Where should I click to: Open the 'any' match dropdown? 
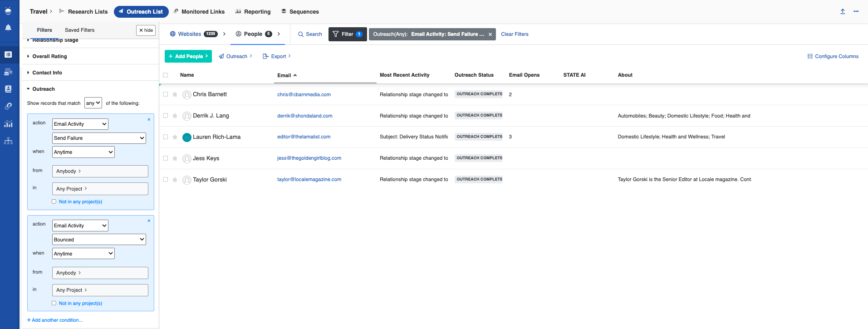[93, 103]
